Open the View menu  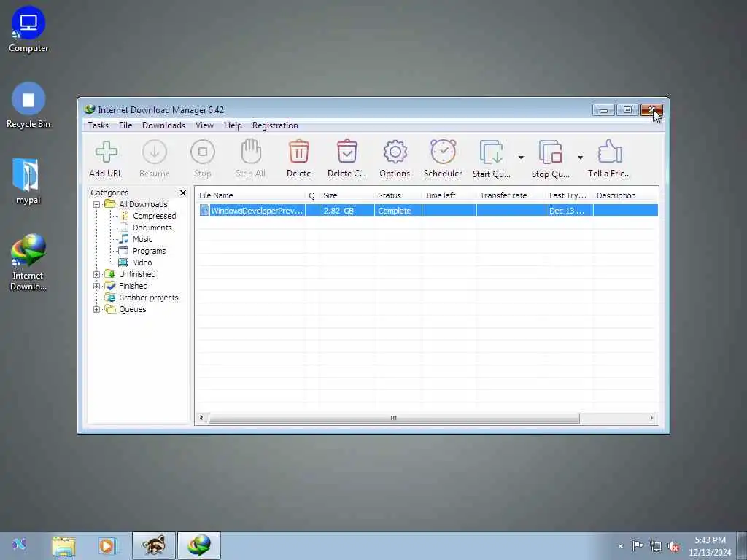(204, 125)
